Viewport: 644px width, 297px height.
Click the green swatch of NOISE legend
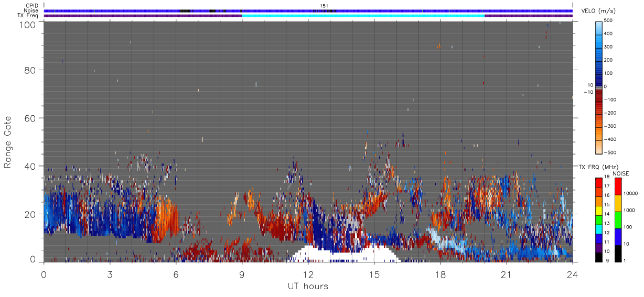618,219
